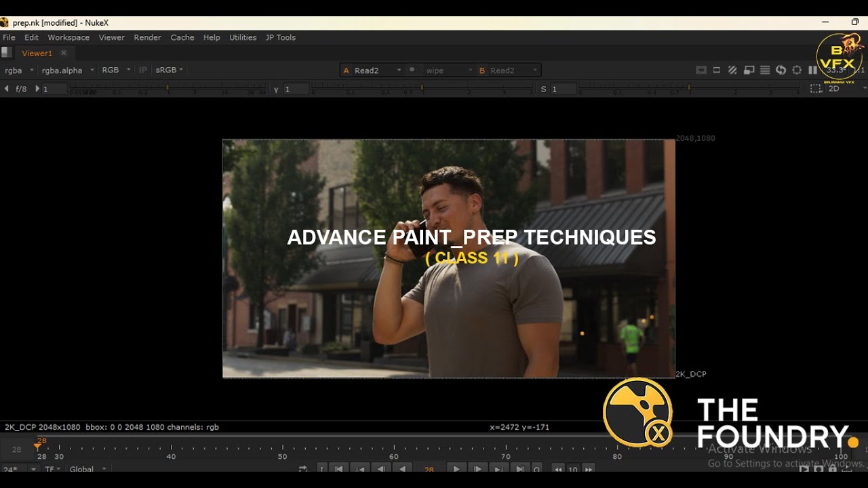The height and width of the screenshot is (488, 868).
Task: Open the Cache menu
Action: [182, 37]
